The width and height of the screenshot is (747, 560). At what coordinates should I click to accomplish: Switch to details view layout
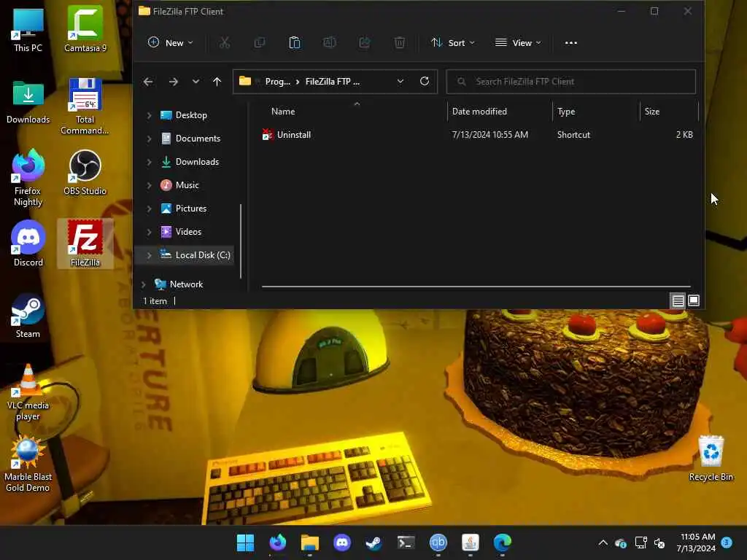(678, 301)
